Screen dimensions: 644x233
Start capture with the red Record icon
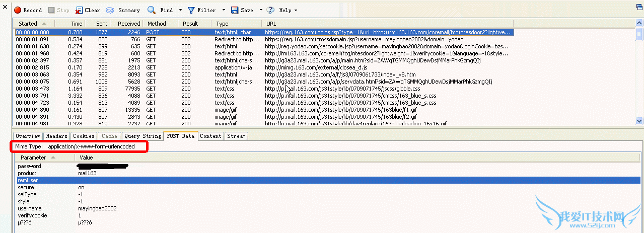pyautogui.click(x=17, y=10)
